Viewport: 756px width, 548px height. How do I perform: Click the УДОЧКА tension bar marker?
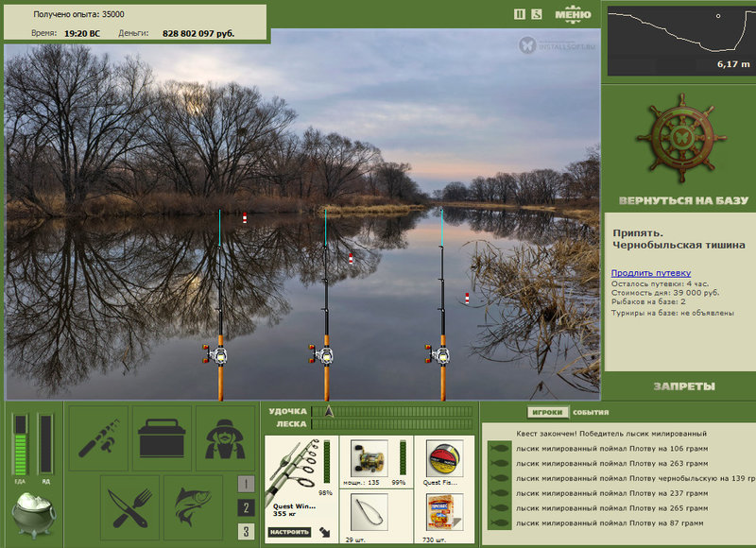click(329, 411)
